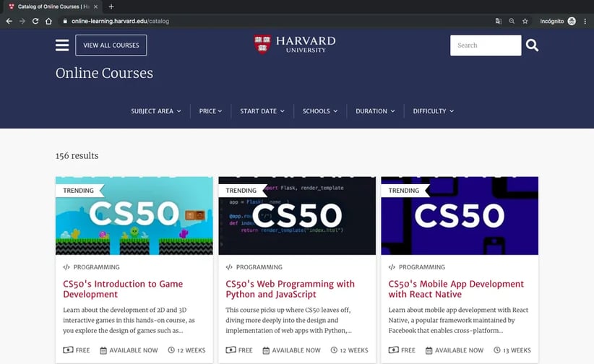
Task: Open the translate page icon in address bar
Action: pos(499,21)
